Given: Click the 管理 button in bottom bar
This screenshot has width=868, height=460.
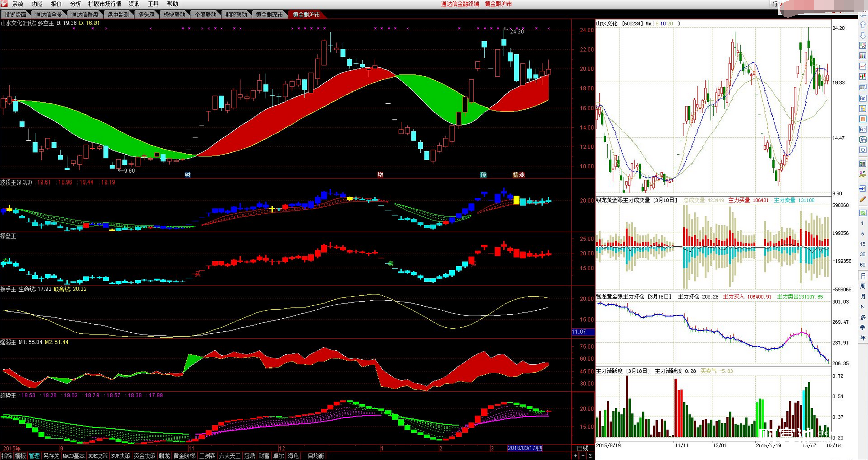Looking at the screenshot, I should [x=34, y=456].
